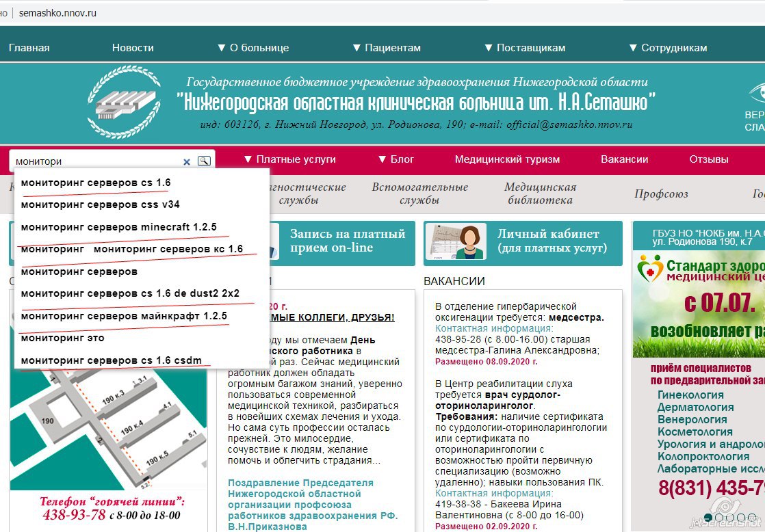Click the magnifier search button

click(x=204, y=161)
